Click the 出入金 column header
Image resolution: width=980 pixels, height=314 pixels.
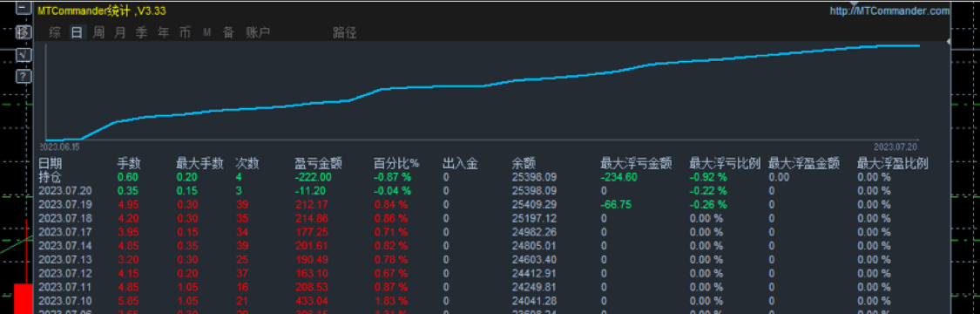pos(461,164)
